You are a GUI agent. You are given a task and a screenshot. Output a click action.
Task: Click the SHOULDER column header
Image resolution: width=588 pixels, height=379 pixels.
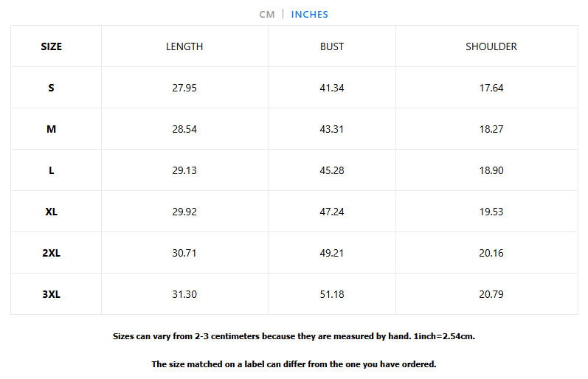click(x=491, y=46)
